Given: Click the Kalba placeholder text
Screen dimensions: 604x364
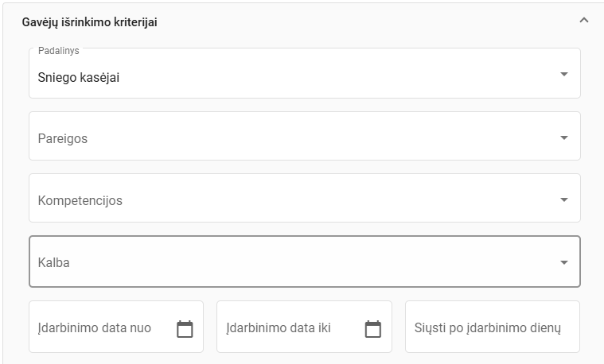Looking at the screenshot, I should (53, 262).
